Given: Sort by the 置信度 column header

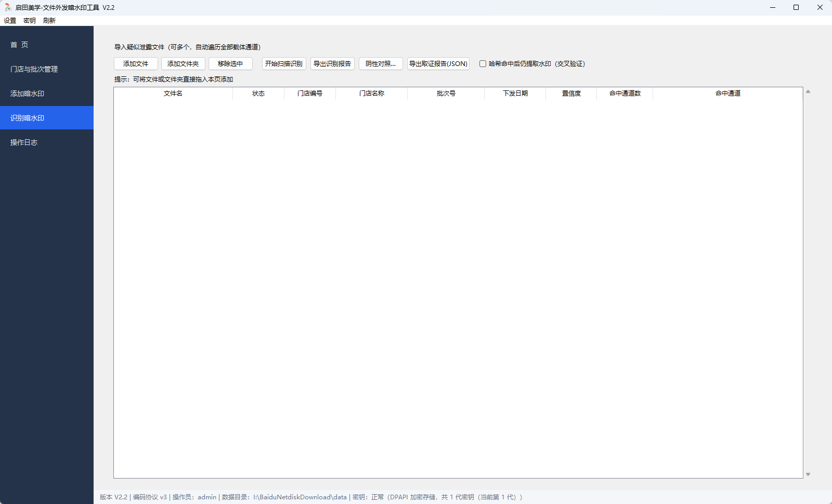Looking at the screenshot, I should click(x=571, y=94).
